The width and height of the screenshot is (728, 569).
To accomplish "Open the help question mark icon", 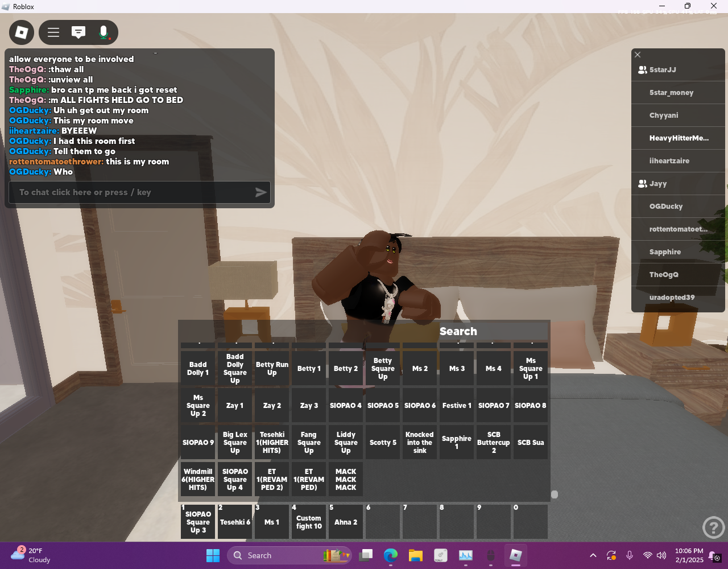I will click(713, 527).
